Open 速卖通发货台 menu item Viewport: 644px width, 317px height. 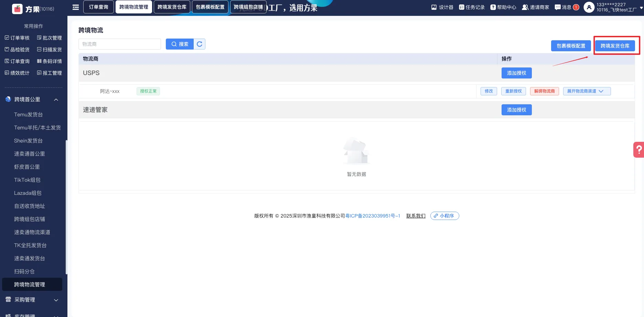pyautogui.click(x=30, y=258)
